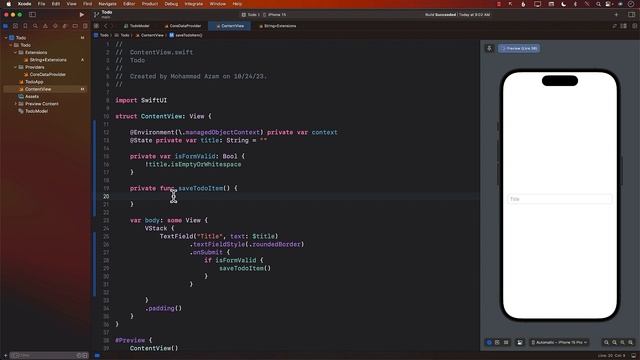
Task: Open the Xcode menu
Action: tap(24, 4)
